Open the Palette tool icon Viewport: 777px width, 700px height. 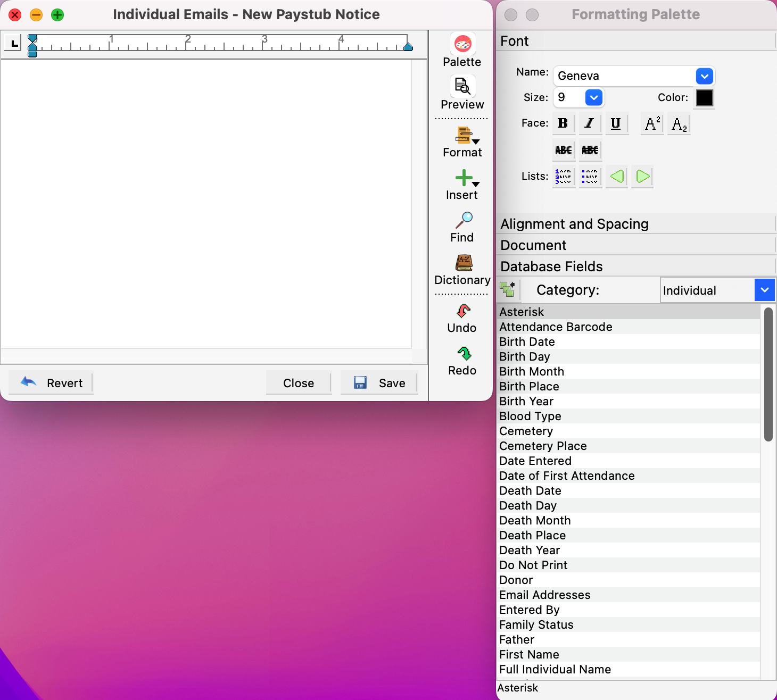coord(462,45)
